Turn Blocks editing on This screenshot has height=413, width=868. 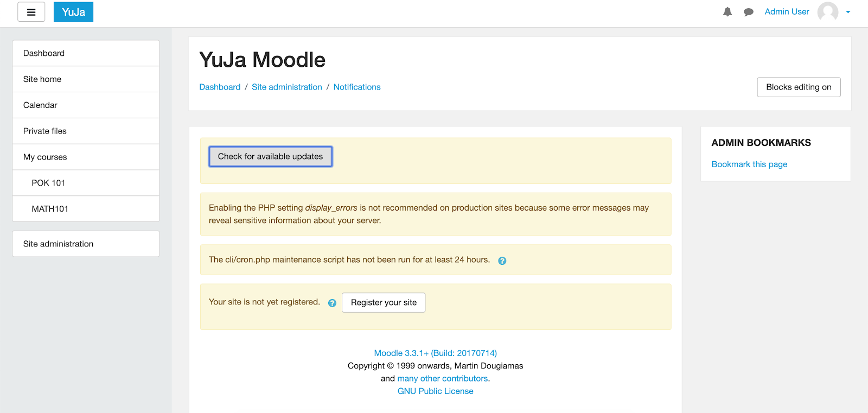pyautogui.click(x=799, y=87)
